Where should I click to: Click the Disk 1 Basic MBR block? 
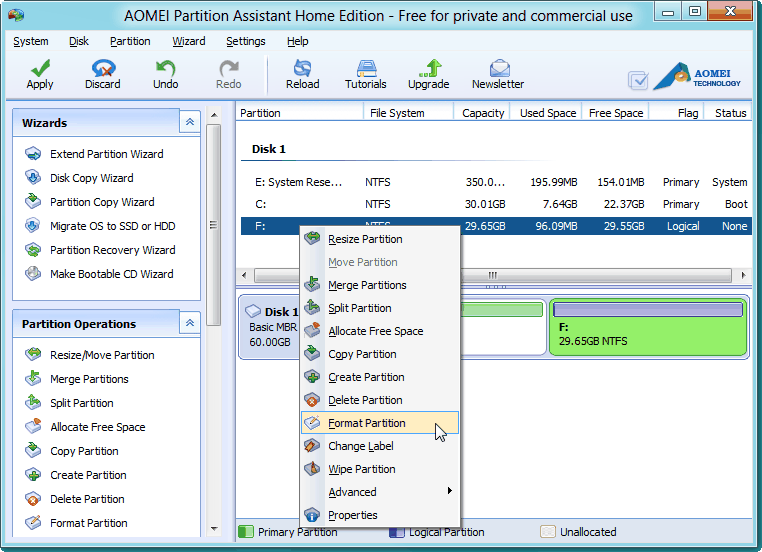click(270, 327)
